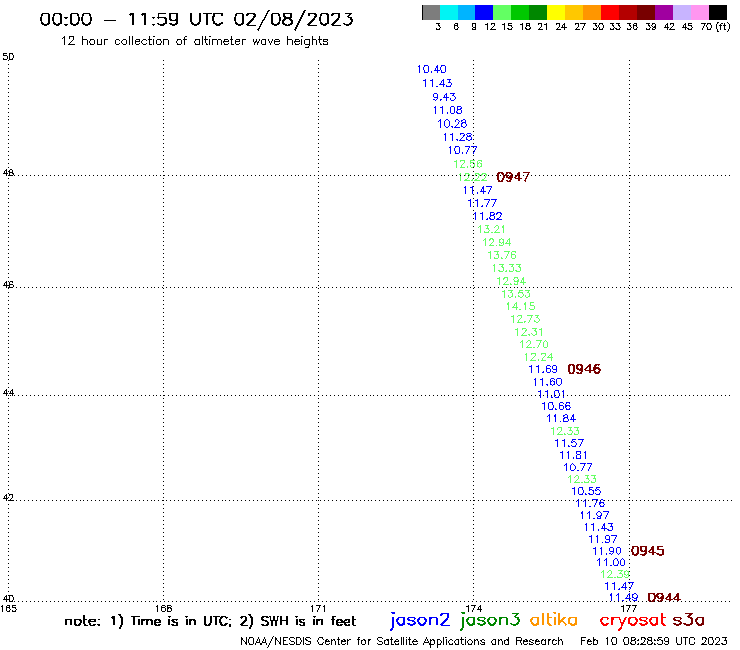Screen dimensions: 740x650
Task: Click the jason2 satellite legend label
Action: click(x=420, y=620)
